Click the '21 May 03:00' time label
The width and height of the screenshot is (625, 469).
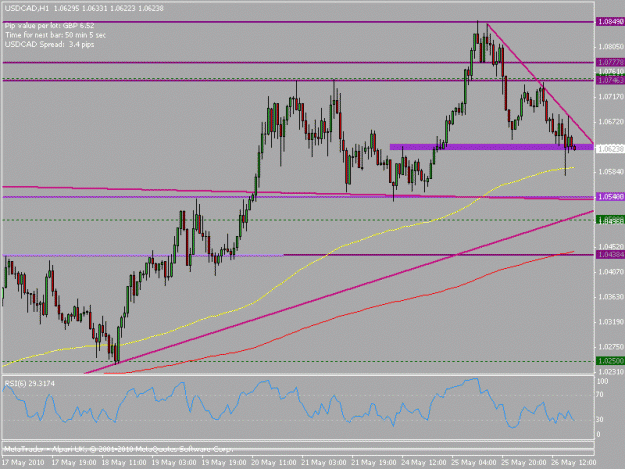(x=324, y=463)
